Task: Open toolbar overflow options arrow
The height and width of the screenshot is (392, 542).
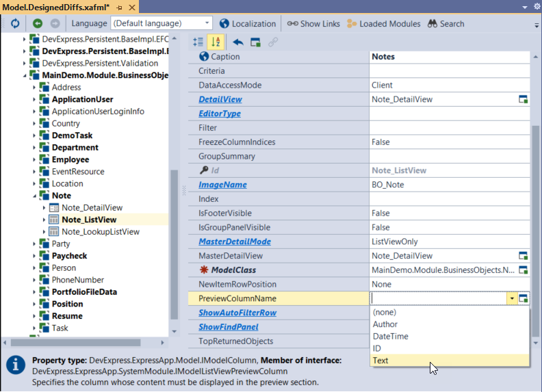Action: coord(537,25)
